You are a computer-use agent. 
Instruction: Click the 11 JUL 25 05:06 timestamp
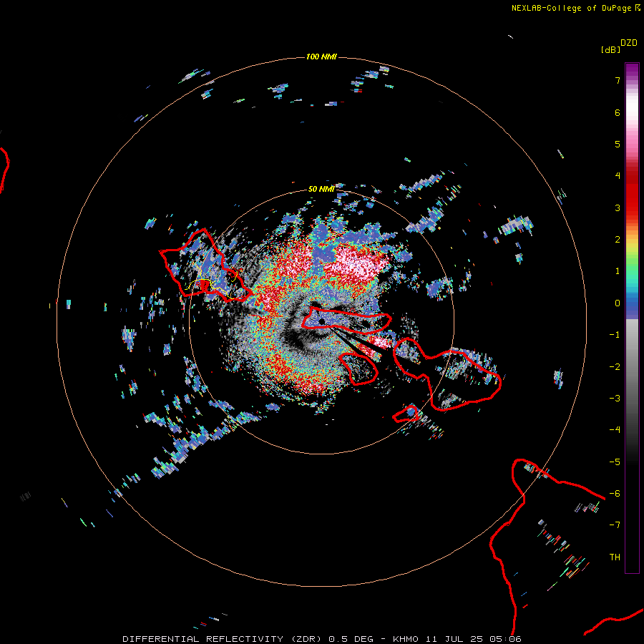click(x=474, y=639)
